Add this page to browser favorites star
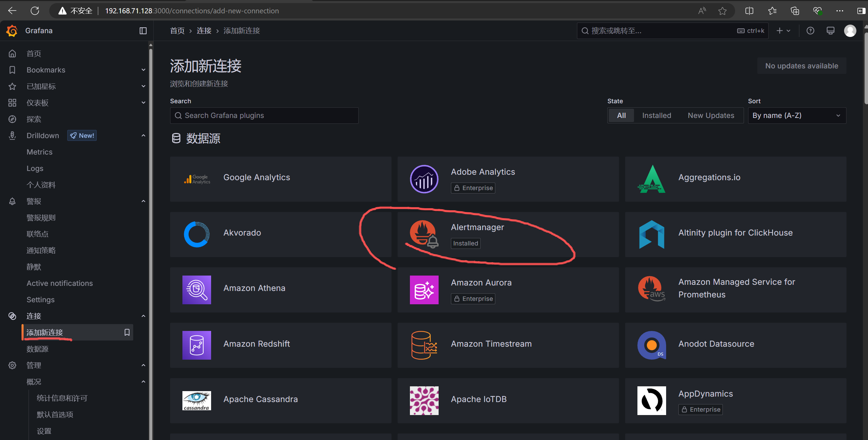Screen dimensions: 868x440 click(x=722, y=11)
